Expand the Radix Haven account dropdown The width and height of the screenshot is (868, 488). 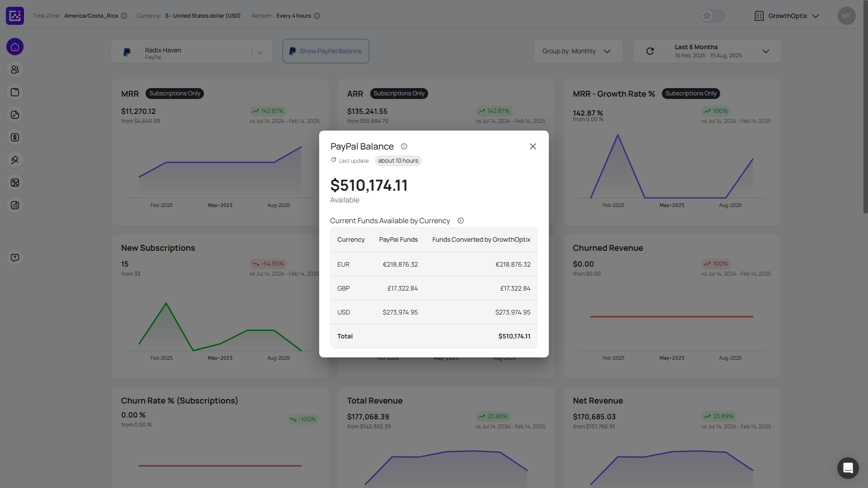pyautogui.click(x=260, y=52)
